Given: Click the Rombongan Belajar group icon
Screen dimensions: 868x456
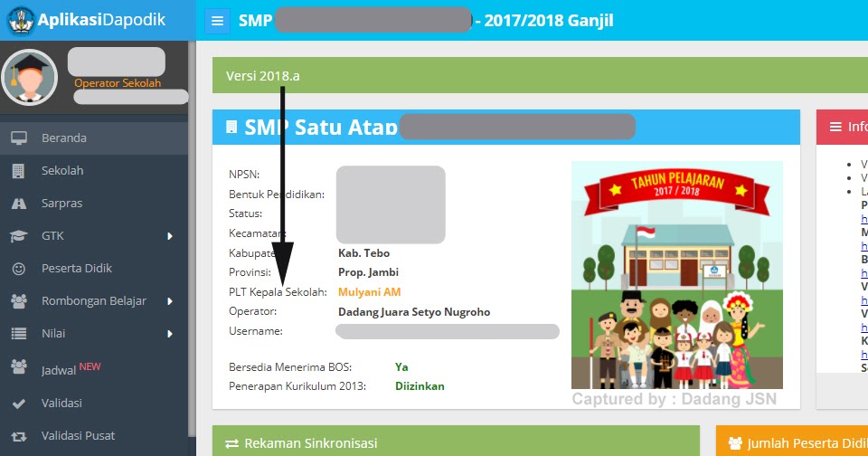Looking at the screenshot, I should (x=19, y=301).
